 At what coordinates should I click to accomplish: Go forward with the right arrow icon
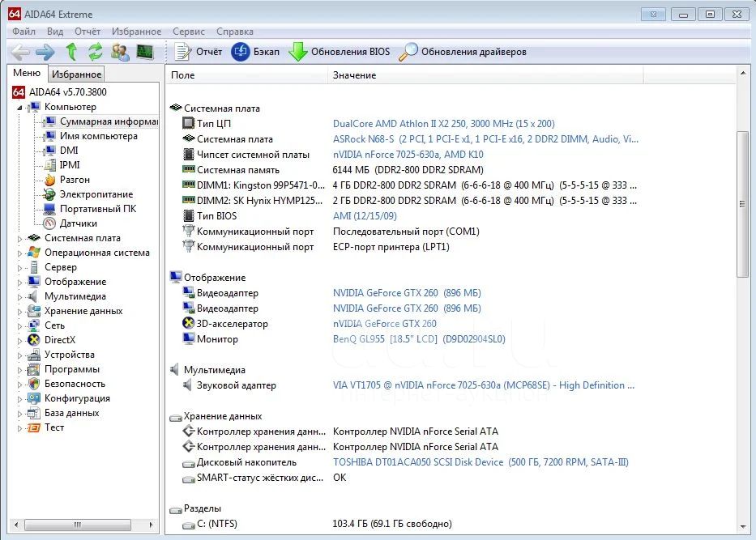tap(45, 52)
